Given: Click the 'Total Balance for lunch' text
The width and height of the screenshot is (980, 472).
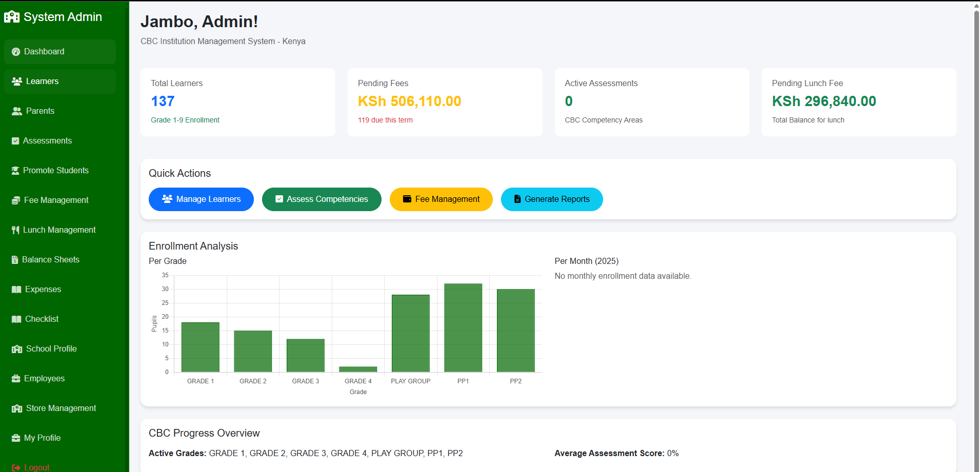Looking at the screenshot, I should pos(808,120).
